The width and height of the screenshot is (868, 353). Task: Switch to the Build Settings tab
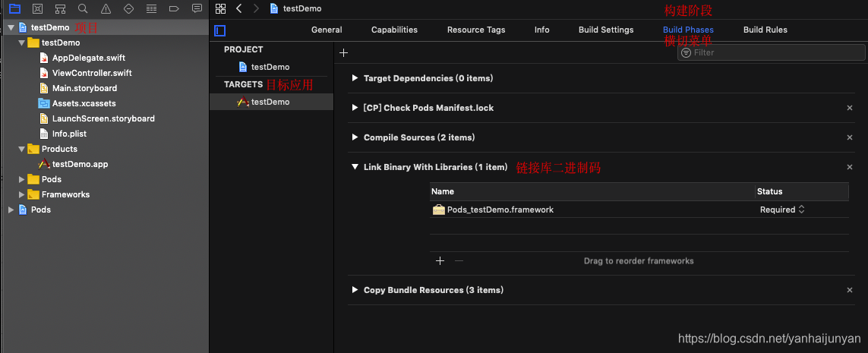coord(606,30)
